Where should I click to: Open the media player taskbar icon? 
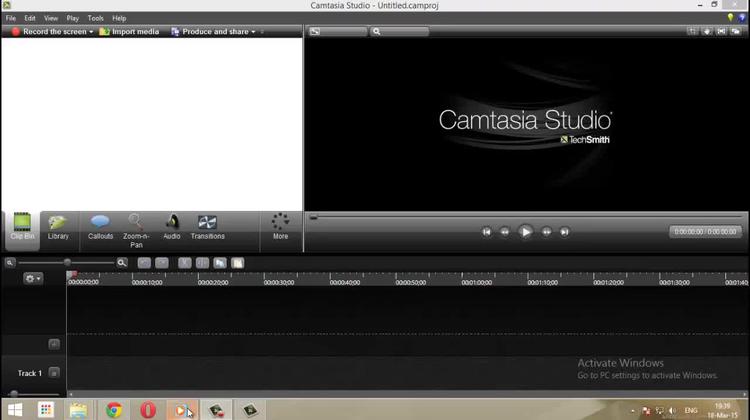[x=182, y=410]
